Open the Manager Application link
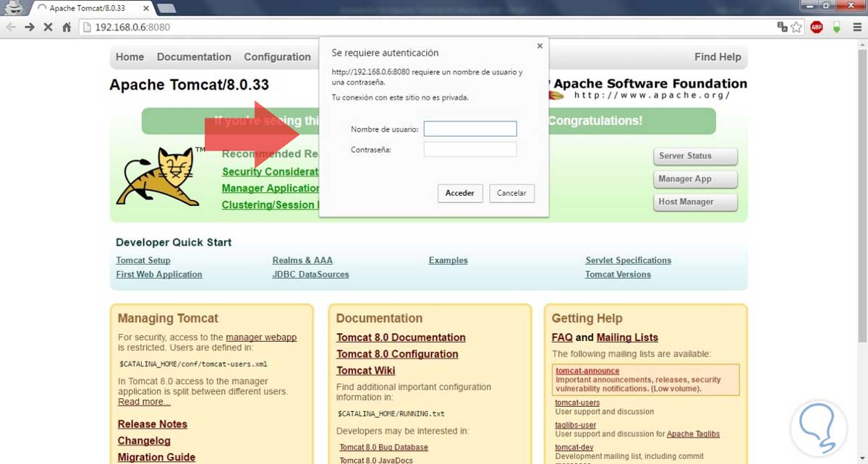This screenshot has width=868, height=464. (x=271, y=189)
